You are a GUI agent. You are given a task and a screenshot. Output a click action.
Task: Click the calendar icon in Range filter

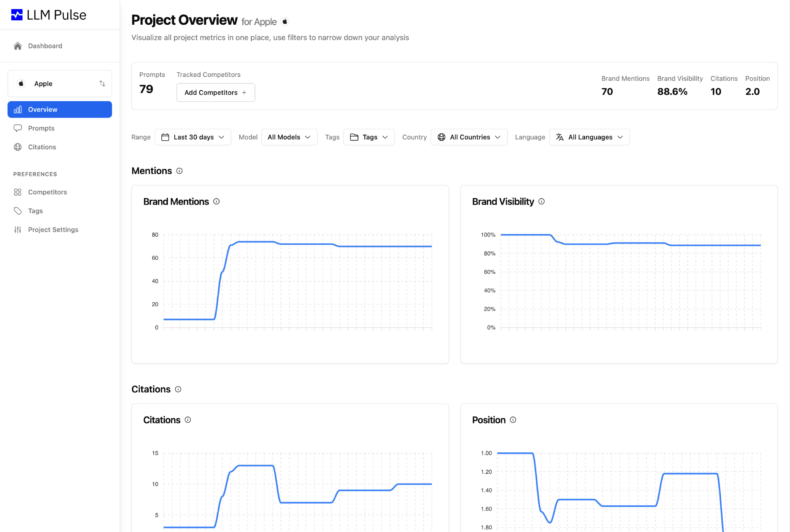[x=165, y=137]
